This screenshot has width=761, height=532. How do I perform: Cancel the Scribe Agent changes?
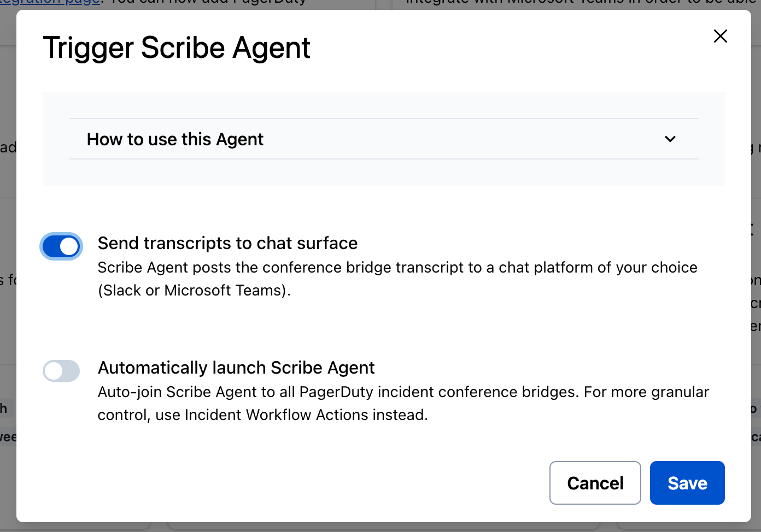pyautogui.click(x=595, y=483)
